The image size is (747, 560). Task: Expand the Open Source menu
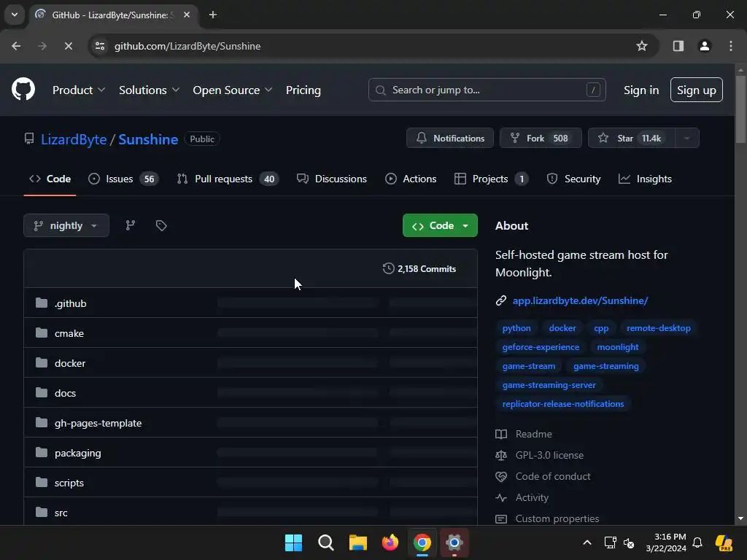pyautogui.click(x=233, y=90)
